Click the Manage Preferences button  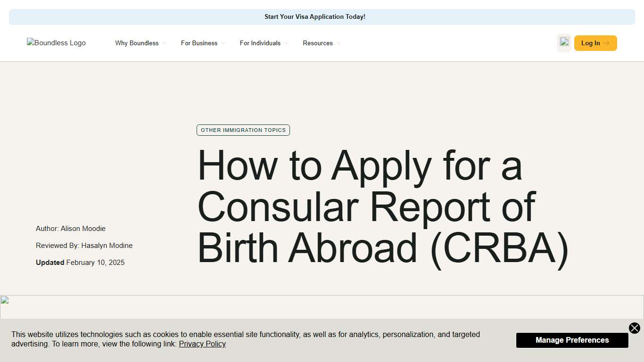572,340
